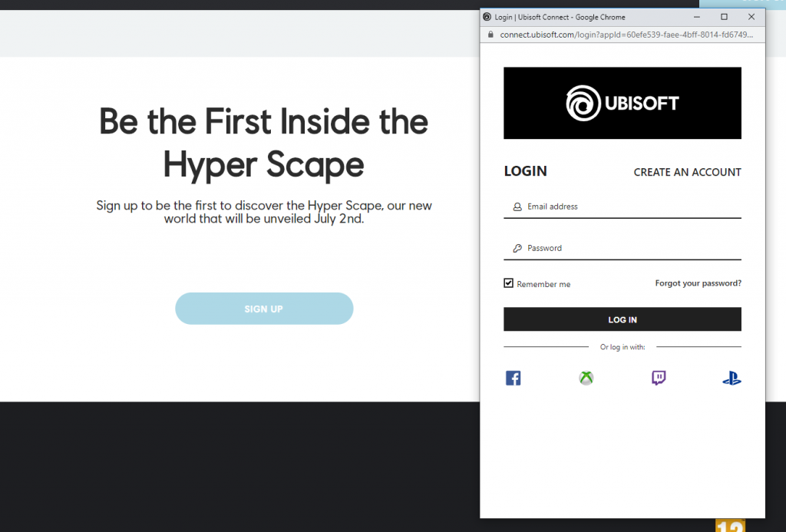This screenshot has width=786, height=532.
Task: Click the connect.ubisoft.com URL text
Action: [x=626, y=35]
